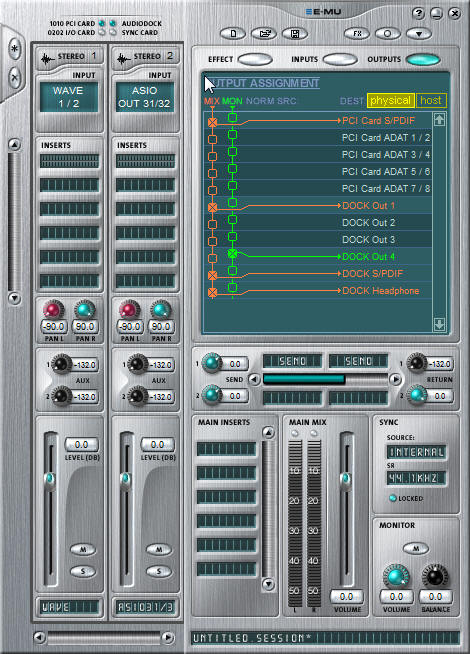Switch to the EFFECT view

click(x=255, y=60)
